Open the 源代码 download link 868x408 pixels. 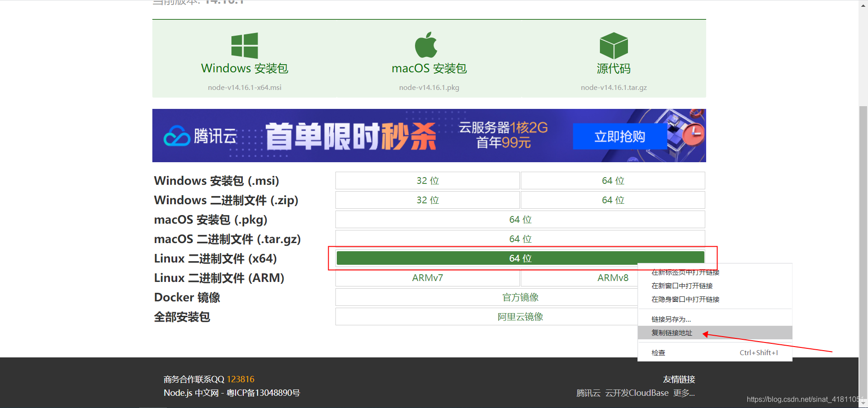coord(613,68)
